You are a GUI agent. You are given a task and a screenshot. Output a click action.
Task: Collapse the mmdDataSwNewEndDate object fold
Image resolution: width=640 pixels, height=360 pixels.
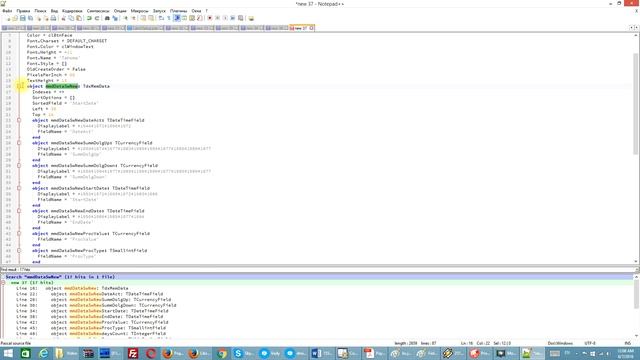click(19, 211)
